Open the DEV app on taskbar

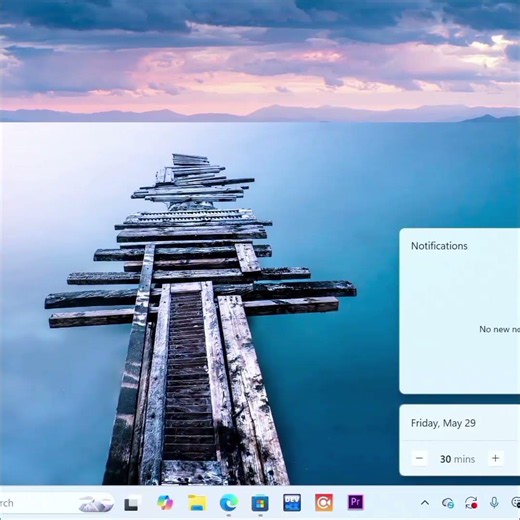[292, 503]
